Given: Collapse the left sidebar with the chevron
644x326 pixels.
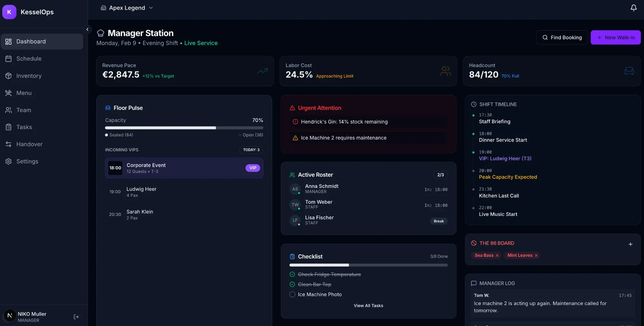Looking at the screenshot, I should click(x=87, y=29).
